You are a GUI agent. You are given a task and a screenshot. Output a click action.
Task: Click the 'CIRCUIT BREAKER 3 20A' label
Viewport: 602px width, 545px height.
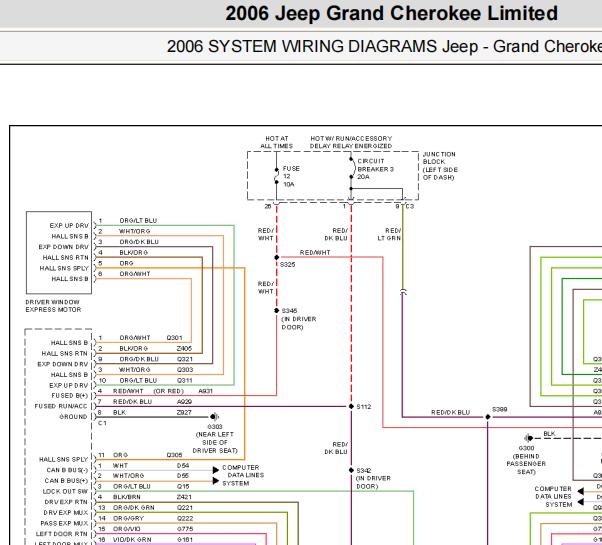pyautogui.click(x=375, y=169)
